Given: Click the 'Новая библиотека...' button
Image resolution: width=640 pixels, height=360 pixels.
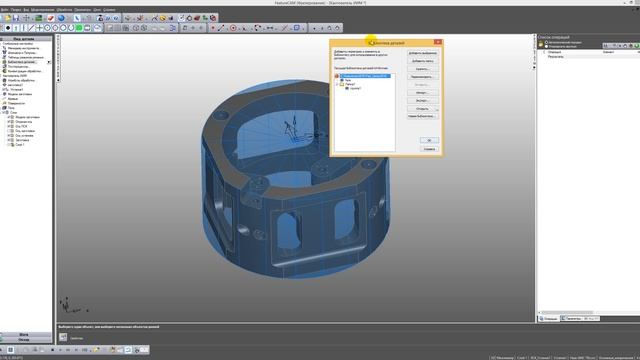Looking at the screenshot, I should (x=423, y=116).
